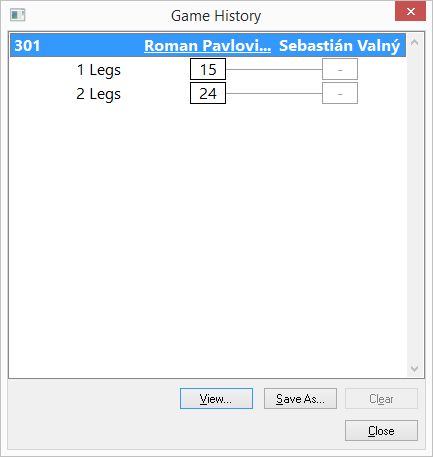Click the Game History window icon
The width and height of the screenshot is (433, 457).
click(17, 15)
